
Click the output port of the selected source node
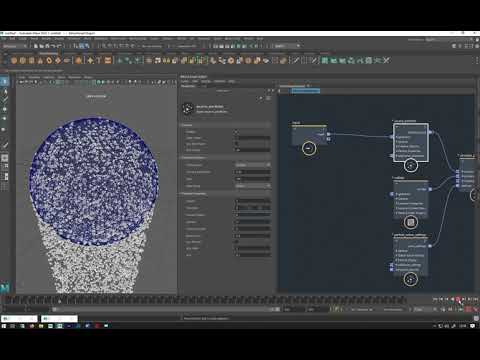coord(430,132)
